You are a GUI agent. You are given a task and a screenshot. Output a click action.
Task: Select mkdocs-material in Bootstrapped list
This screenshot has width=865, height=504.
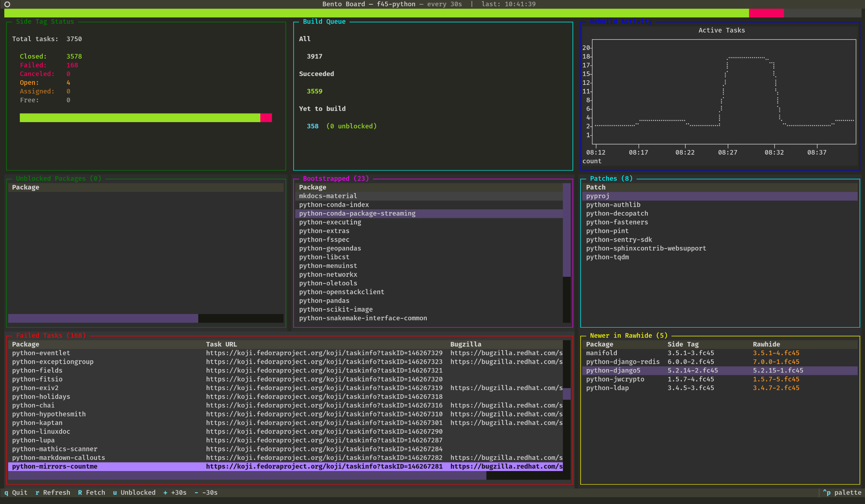pos(429,196)
